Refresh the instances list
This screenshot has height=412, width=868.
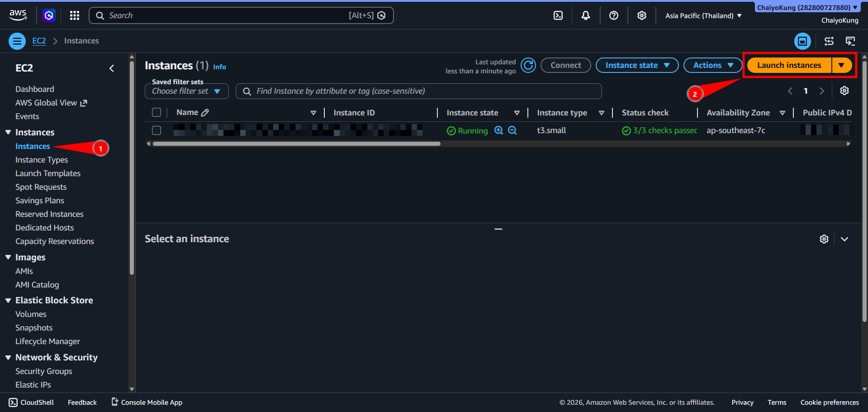(528, 65)
